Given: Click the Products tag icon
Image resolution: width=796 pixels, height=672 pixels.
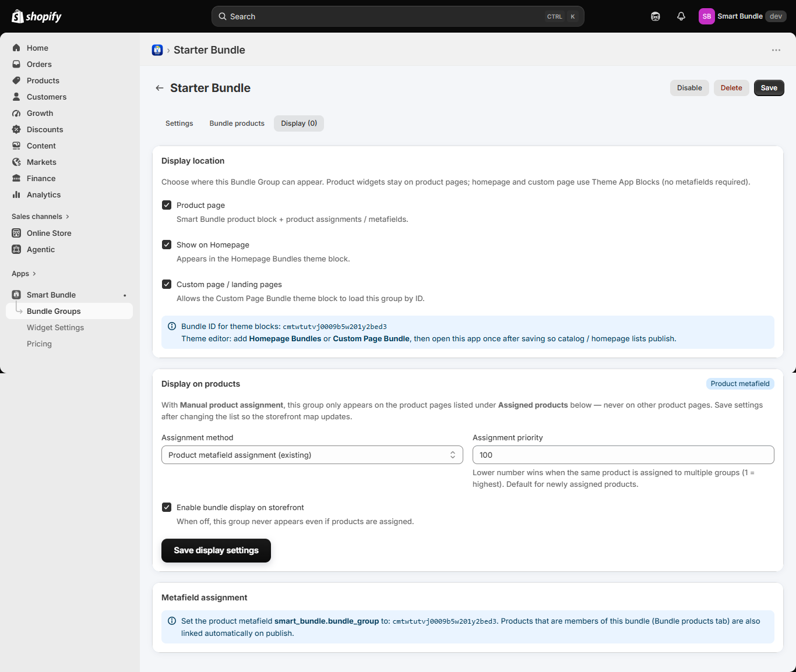Looking at the screenshot, I should pos(16,80).
